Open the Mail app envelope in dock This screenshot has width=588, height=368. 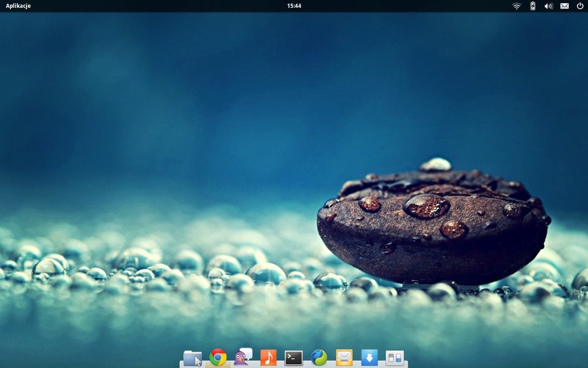(344, 358)
